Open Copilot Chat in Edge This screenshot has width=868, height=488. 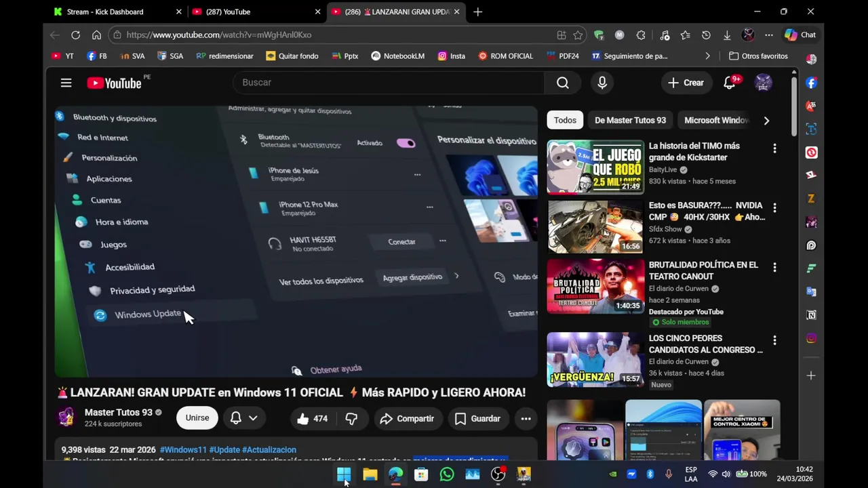coord(800,35)
